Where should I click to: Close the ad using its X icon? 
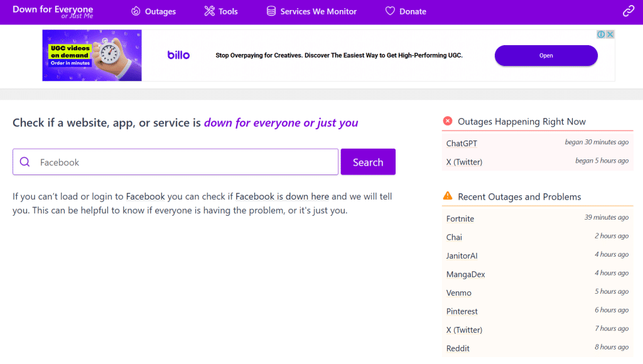(610, 35)
